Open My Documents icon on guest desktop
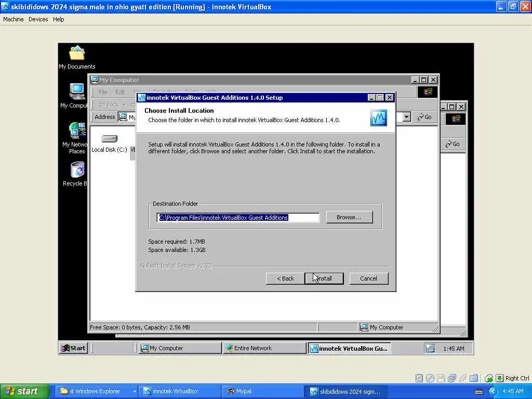 pos(77,58)
